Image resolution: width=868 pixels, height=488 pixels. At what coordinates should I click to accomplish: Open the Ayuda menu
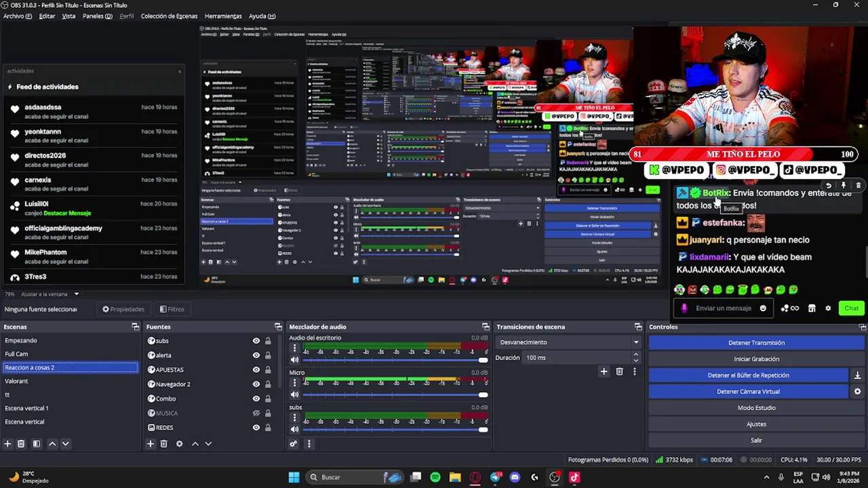coord(262,16)
